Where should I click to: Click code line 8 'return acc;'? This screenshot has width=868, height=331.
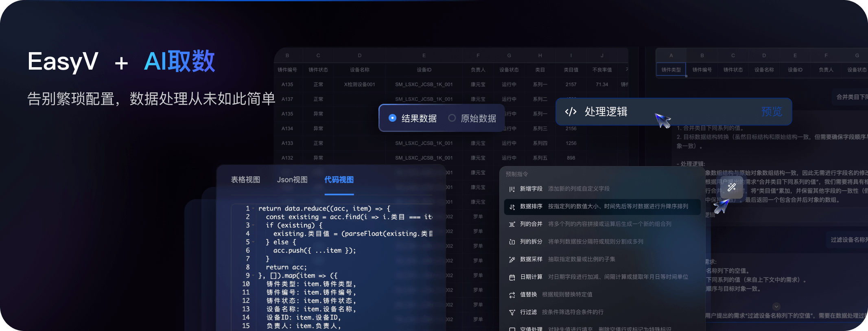click(286, 267)
